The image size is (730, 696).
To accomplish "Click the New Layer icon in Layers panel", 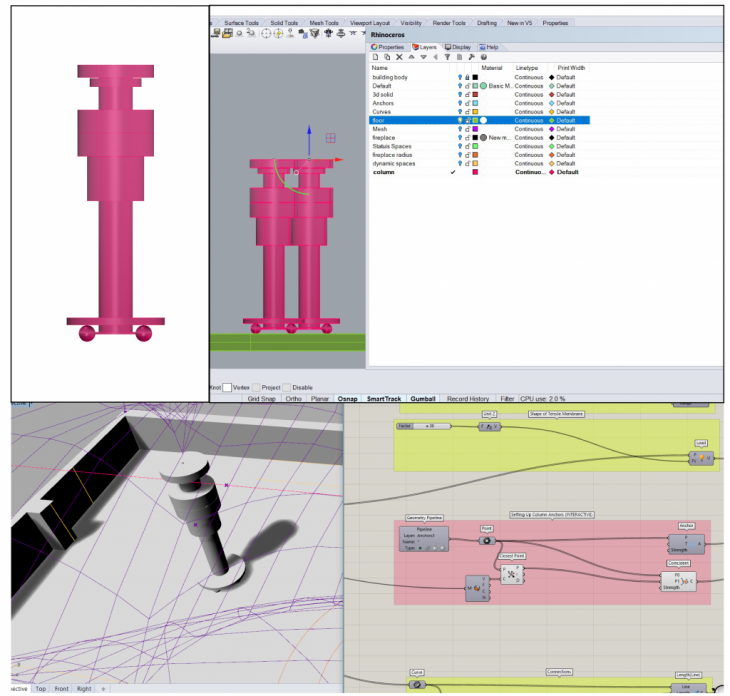I will point(375,57).
